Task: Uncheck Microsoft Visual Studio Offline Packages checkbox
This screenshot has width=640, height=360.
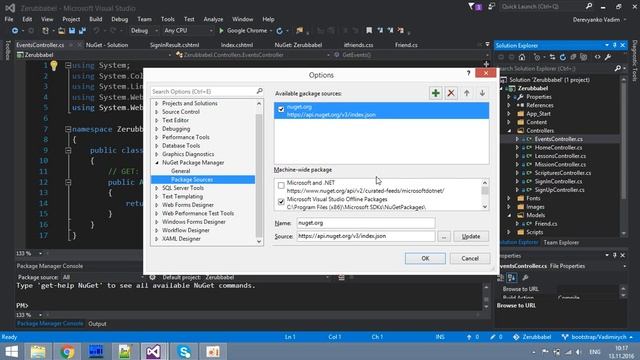Action: [x=281, y=202]
